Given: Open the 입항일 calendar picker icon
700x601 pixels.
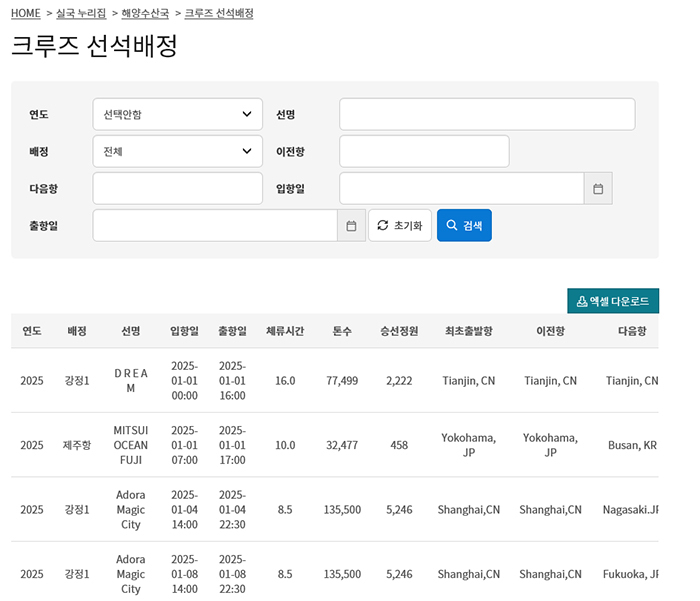Looking at the screenshot, I should [x=598, y=188].
